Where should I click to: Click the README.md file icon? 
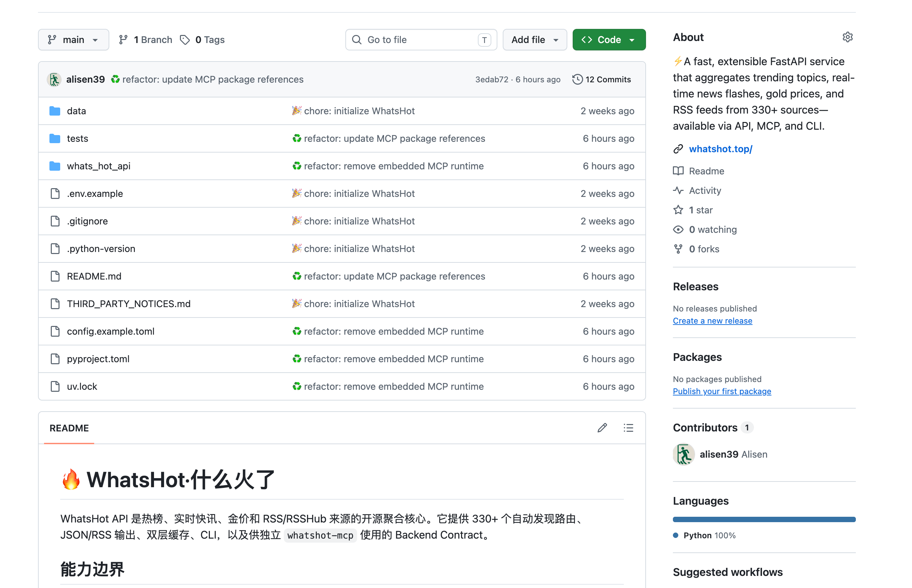[55, 276]
